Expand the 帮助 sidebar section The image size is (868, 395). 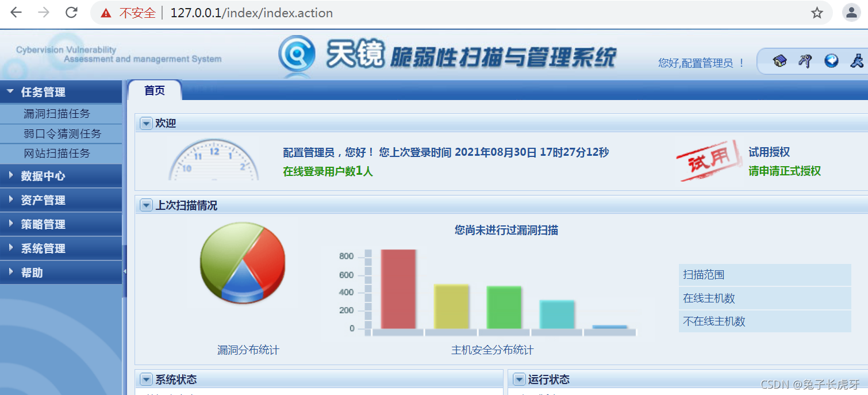coord(61,273)
